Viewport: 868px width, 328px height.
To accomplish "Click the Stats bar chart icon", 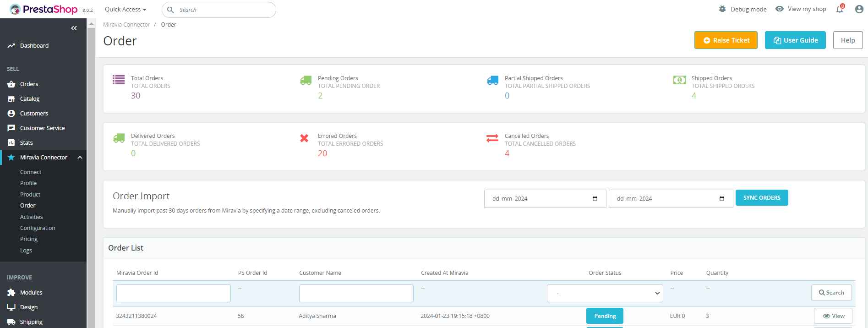I will [11, 143].
